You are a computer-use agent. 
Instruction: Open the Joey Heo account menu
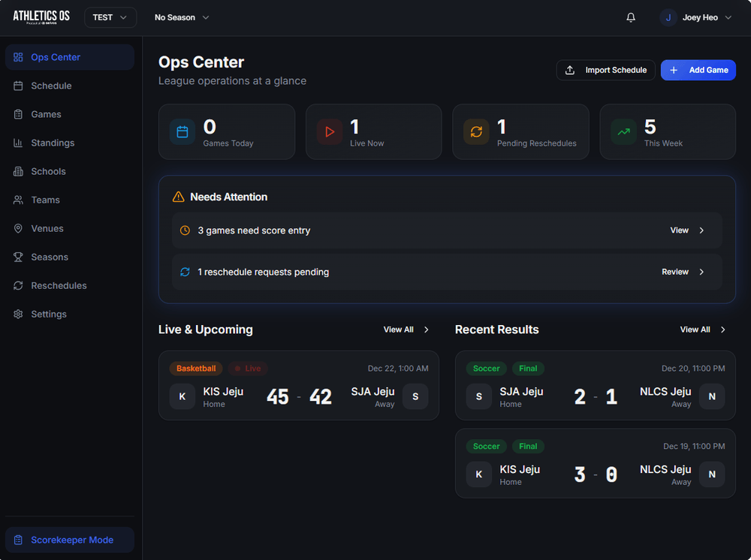(x=695, y=17)
